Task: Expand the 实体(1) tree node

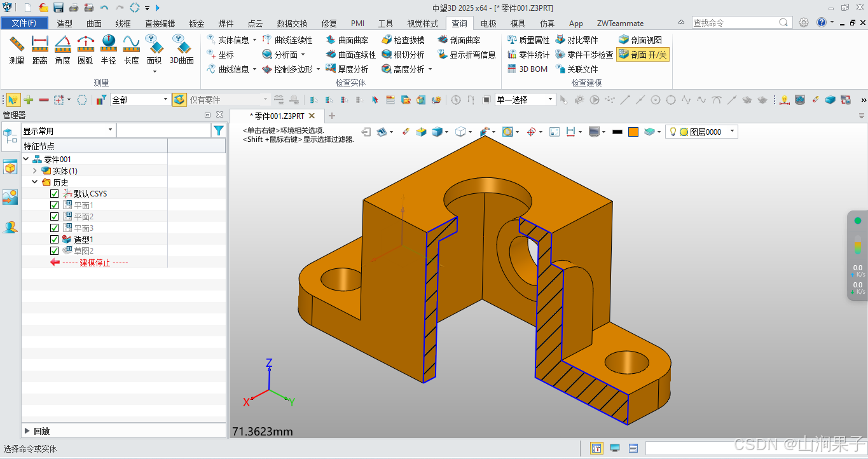Action: click(35, 171)
